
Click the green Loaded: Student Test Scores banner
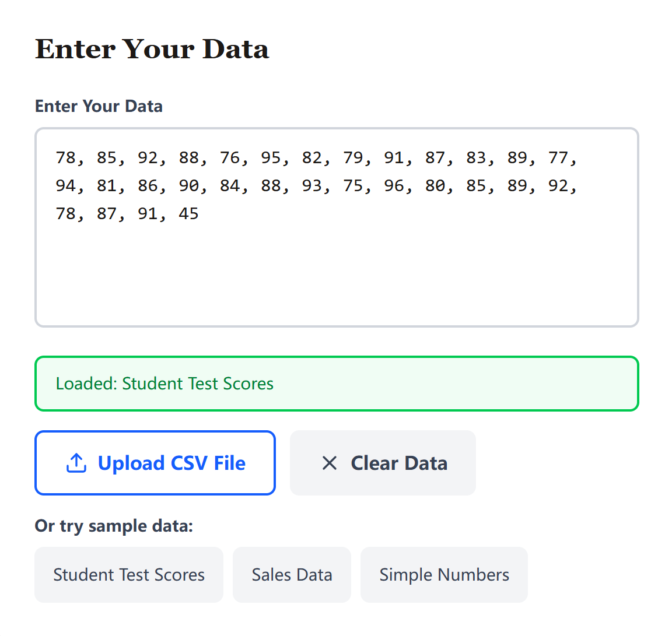336,383
